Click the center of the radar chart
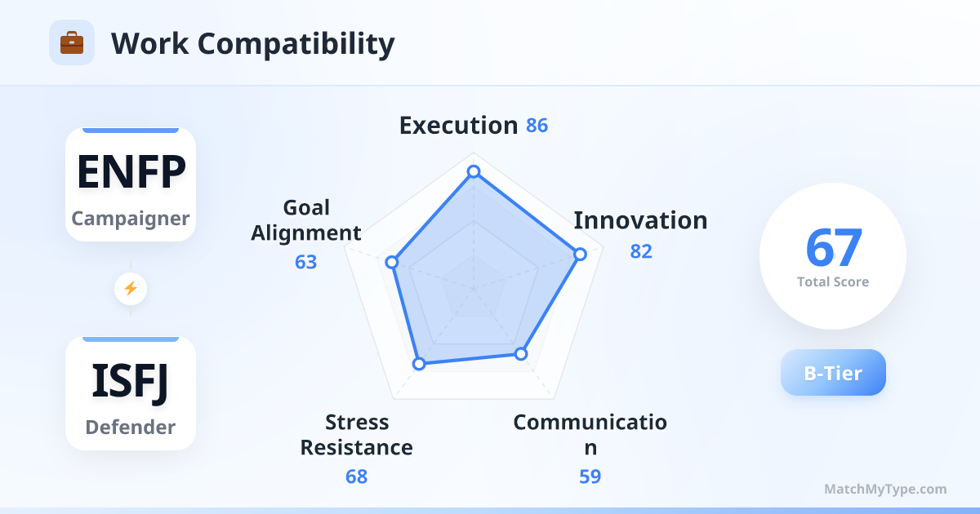The height and width of the screenshot is (514, 980). pos(473,288)
